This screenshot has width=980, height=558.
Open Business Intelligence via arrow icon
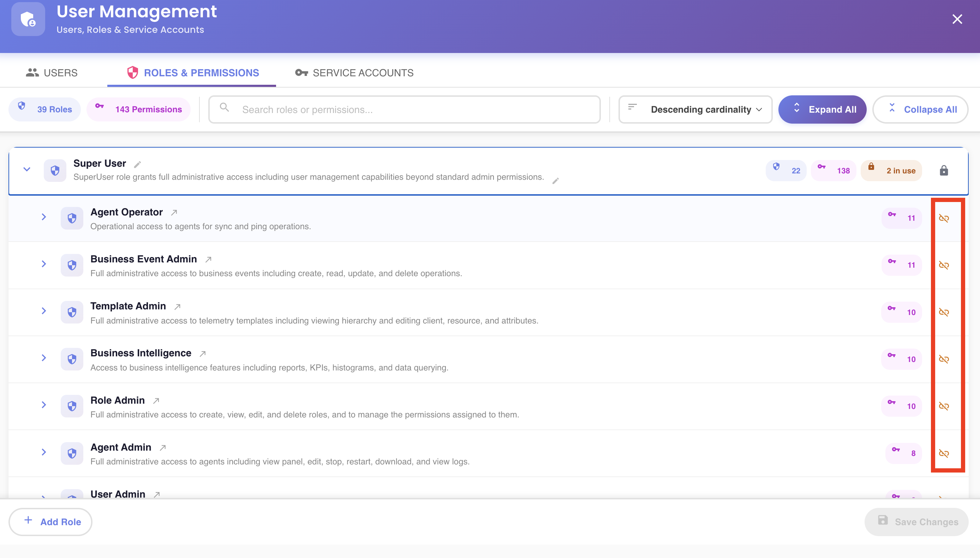pyautogui.click(x=203, y=354)
